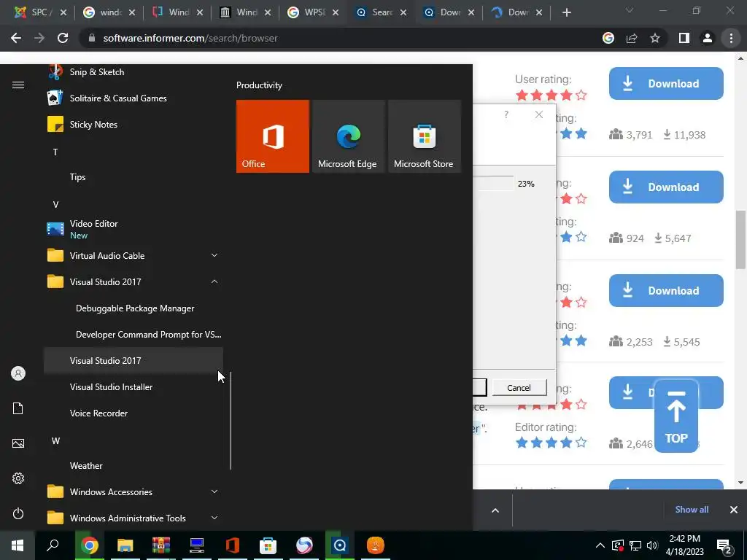The width and height of the screenshot is (747, 560).
Task: Open WinRAR from the taskbar
Action: point(161,545)
